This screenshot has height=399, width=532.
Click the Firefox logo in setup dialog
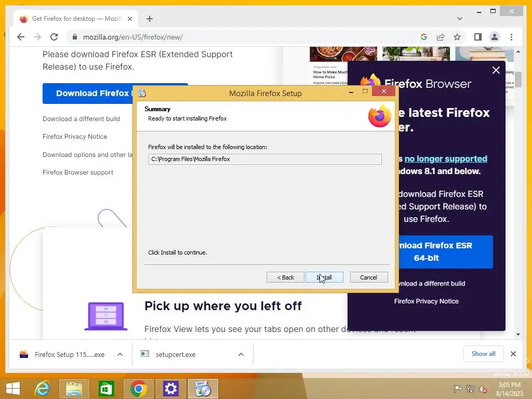tap(380, 116)
